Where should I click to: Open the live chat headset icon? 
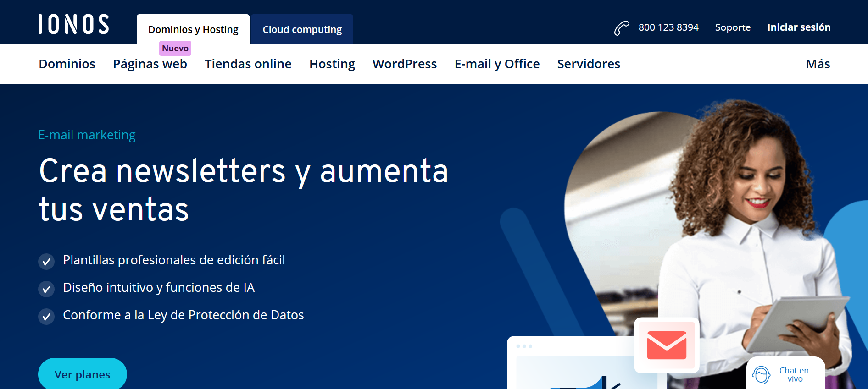pyautogui.click(x=761, y=375)
